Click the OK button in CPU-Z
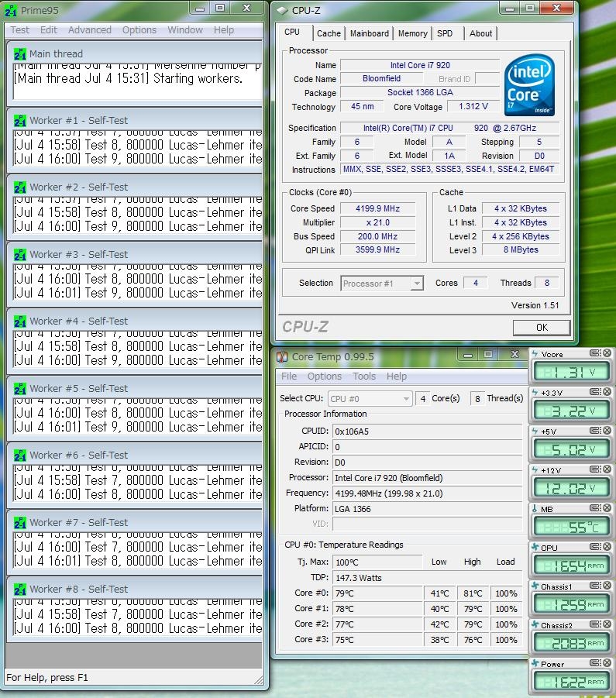Screen dimensions: 616x698 pyautogui.click(x=542, y=328)
